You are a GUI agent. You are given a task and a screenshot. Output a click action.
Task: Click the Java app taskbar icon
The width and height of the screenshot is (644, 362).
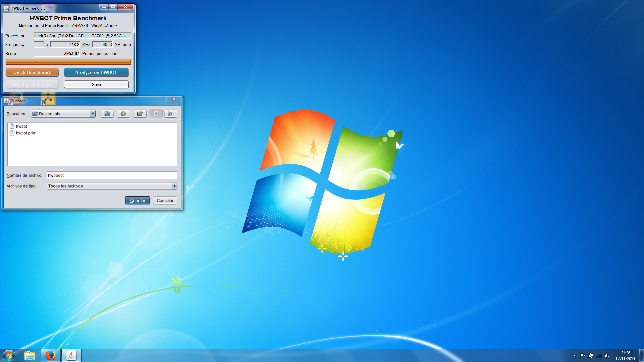tap(71, 355)
